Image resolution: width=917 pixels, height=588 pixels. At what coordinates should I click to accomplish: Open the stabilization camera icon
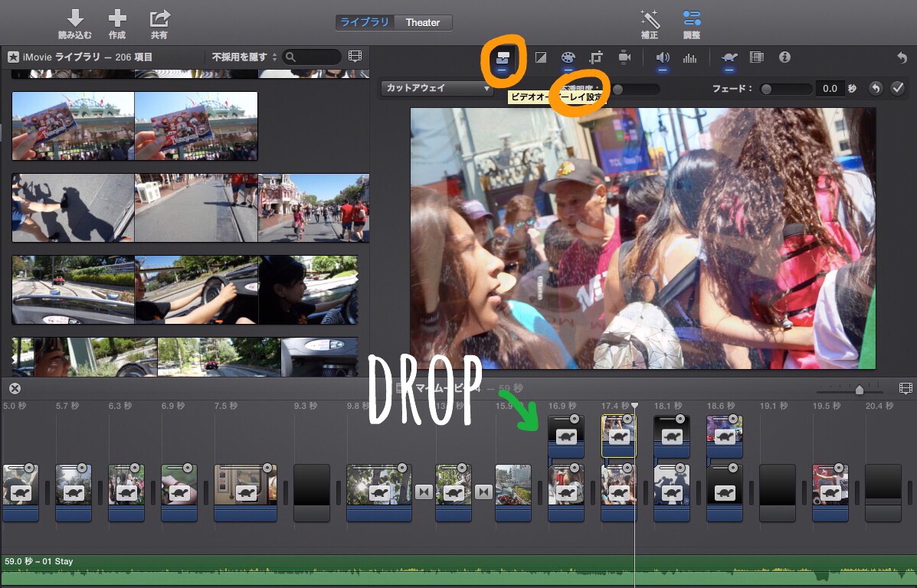pyautogui.click(x=624, y=57)
